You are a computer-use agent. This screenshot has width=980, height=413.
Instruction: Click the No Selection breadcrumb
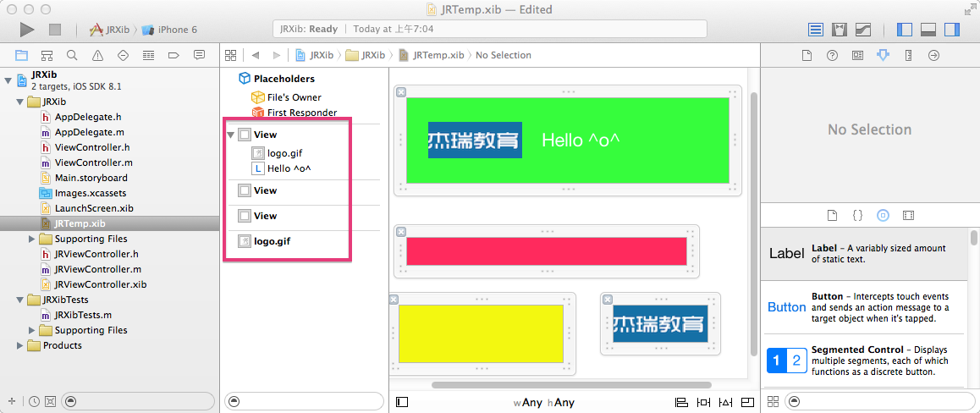[x=504, y=55]
